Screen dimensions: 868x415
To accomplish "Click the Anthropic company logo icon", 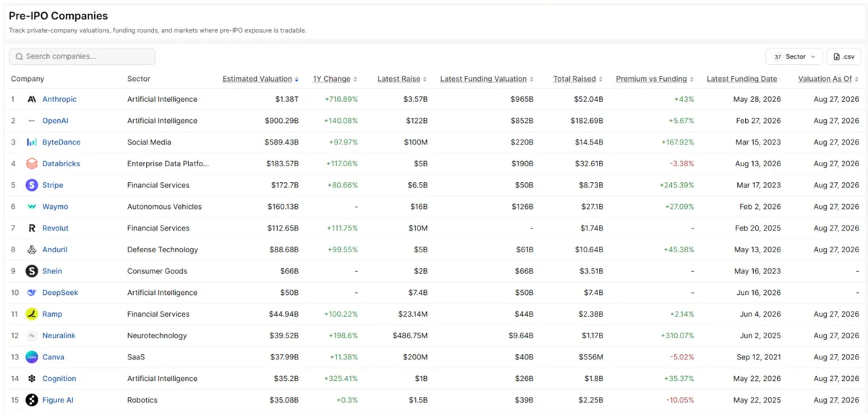I will [x=32, y=99].
